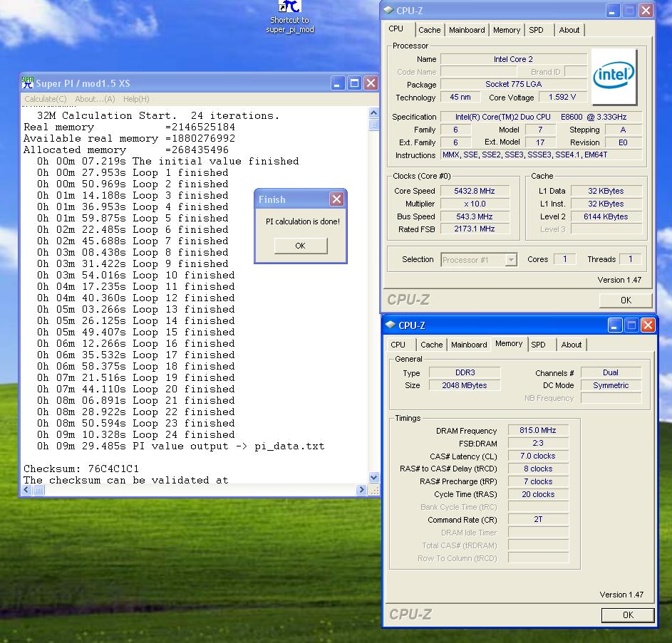
Task: Click the Checksum: 76C4C1C1 line
Action: coord(81,469)
